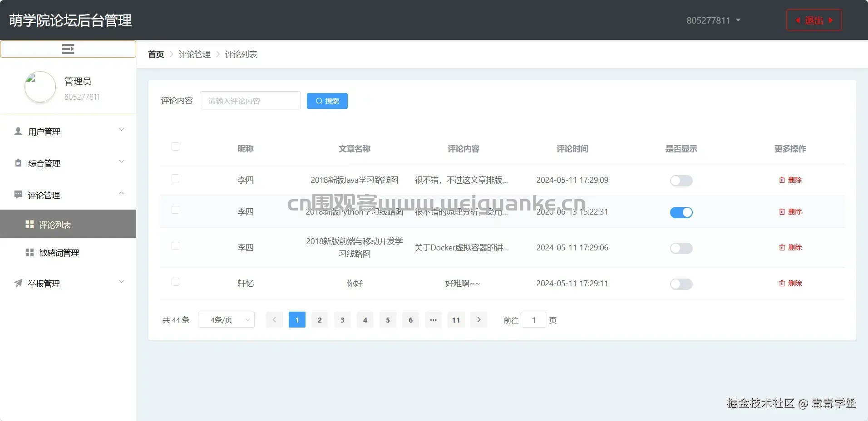Click trash icon in the 轩忆 row

click(x=782, y=283)
